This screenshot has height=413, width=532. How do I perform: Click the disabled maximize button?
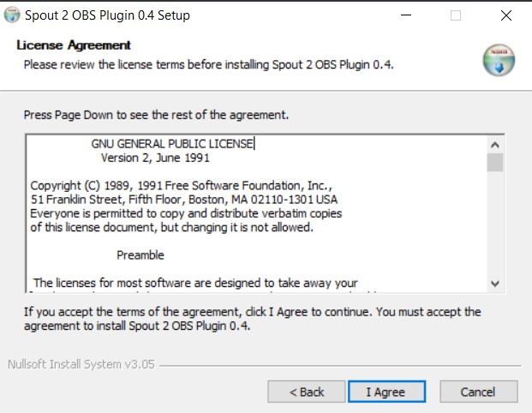456,15
